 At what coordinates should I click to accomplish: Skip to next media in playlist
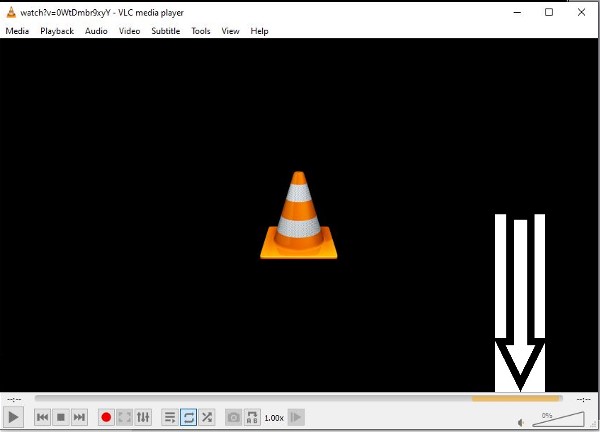79,417
